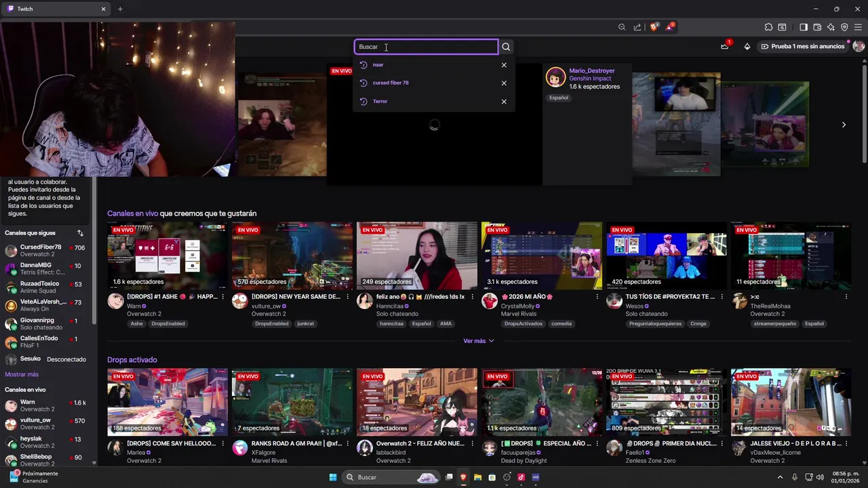The height and width of the screenshot is (488, 868).
Task: Open options menu for Hanncitaa stream card
Action: click(x=473, y=297)
